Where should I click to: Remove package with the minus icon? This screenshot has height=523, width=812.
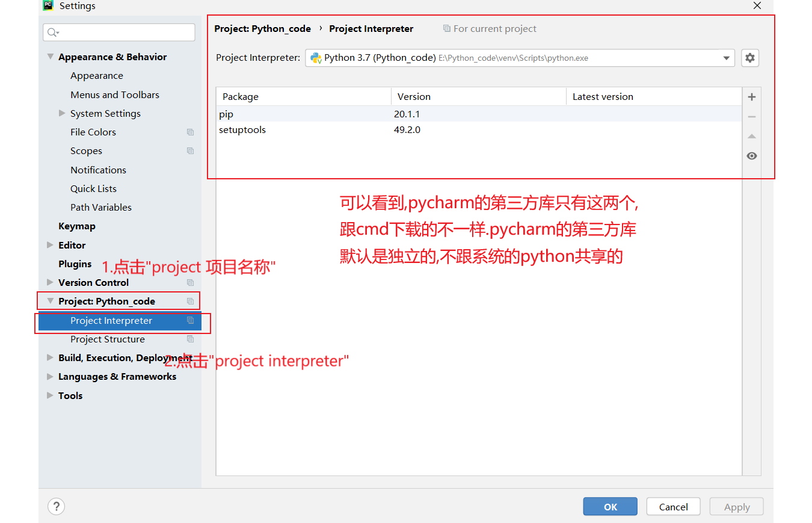[x=751, y=117]
